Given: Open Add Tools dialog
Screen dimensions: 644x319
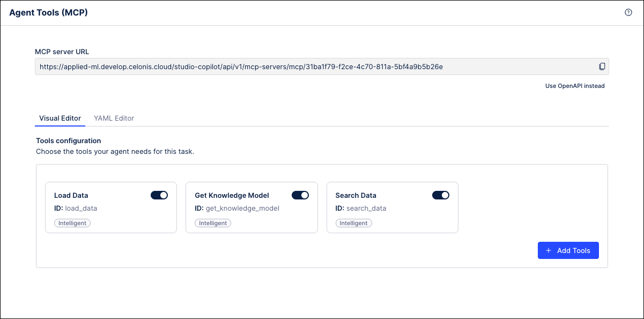Looking at the screenshot, I should (568, 250).
